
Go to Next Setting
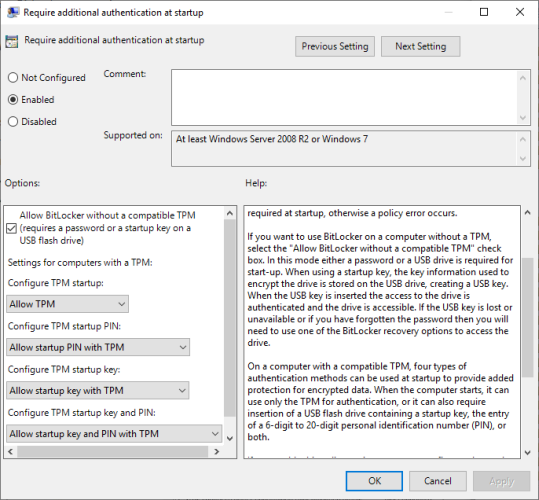(420, 46)
